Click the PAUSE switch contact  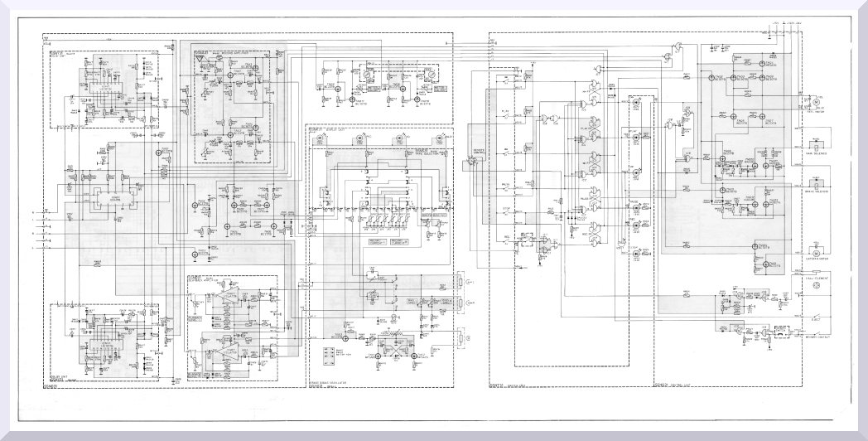[x=505, y=187]
